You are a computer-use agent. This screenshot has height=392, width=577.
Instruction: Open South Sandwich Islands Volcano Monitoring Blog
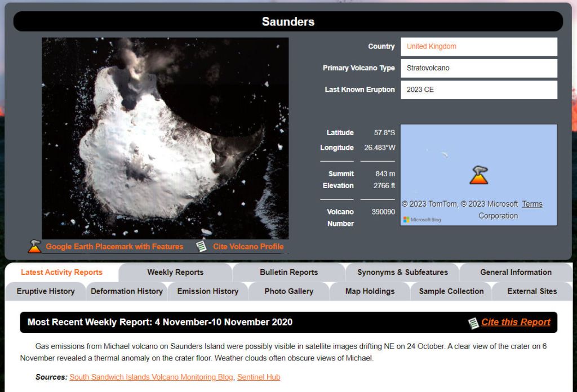(x=151, y=377)
